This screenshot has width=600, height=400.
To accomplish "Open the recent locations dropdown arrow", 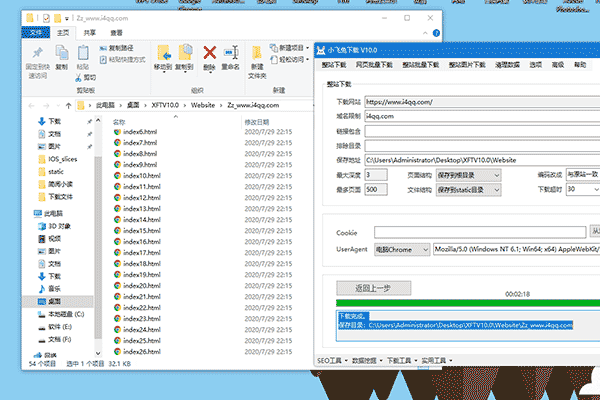I will coord(58,106).
